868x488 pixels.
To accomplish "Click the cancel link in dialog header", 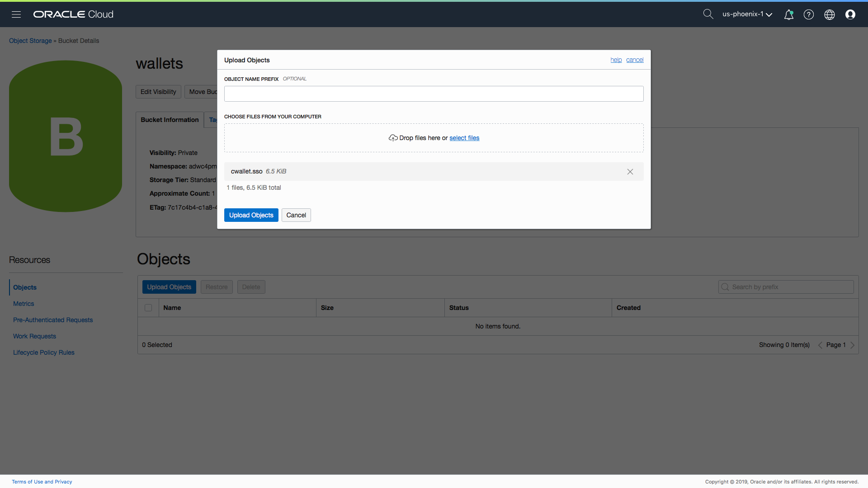I will [x=635, y=60].
